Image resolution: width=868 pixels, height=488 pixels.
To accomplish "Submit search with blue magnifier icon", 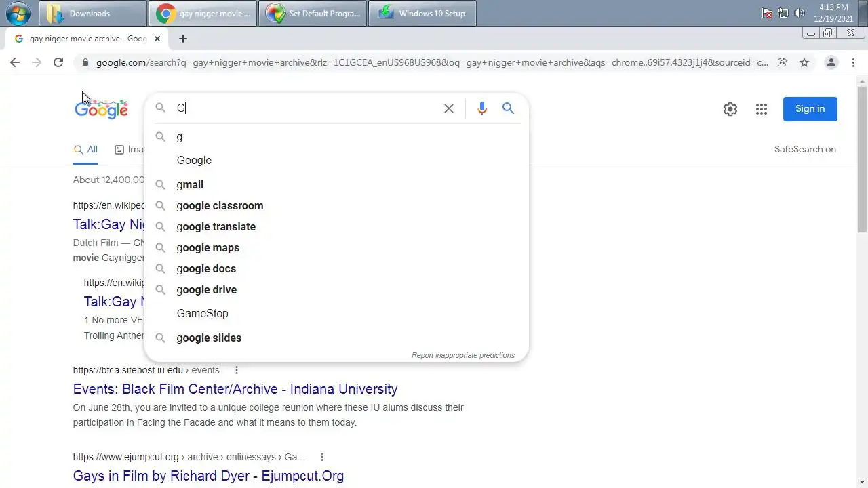I will [508, 108].
